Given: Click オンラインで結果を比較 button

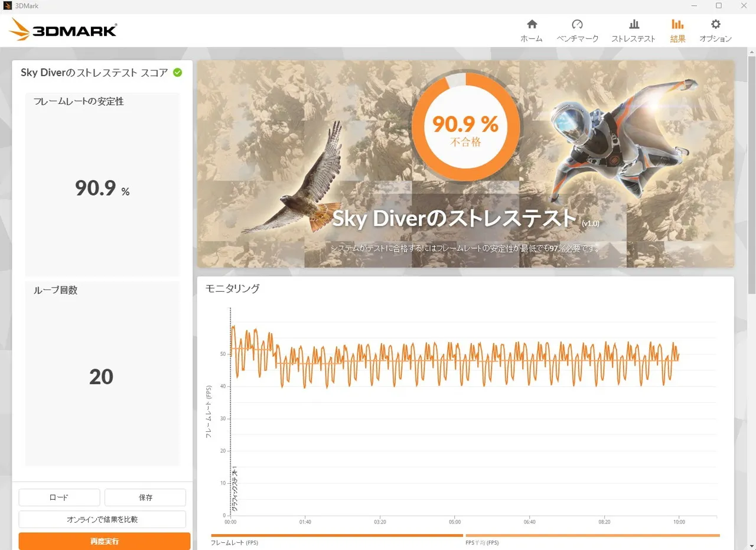Looking at the screenshot, I should click(102, 519).
